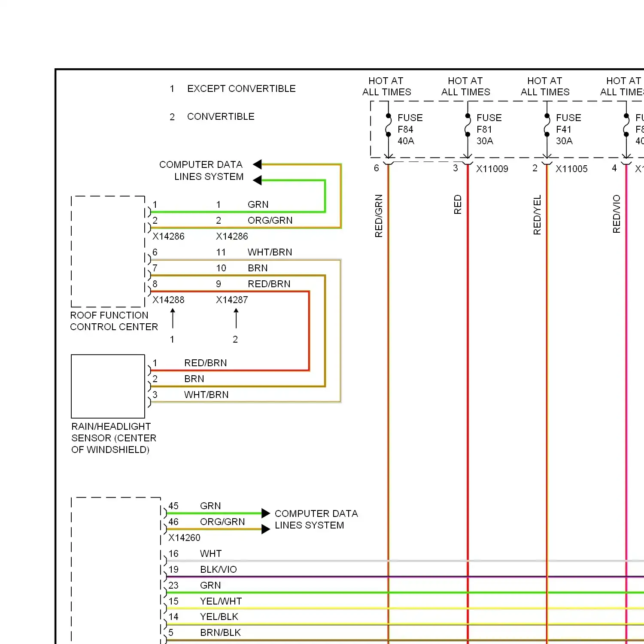This screenshot has height=644, width=644.
Task: Click "RED/BRN" at rain sensor pin 1
Action: [x=206, y=363]
